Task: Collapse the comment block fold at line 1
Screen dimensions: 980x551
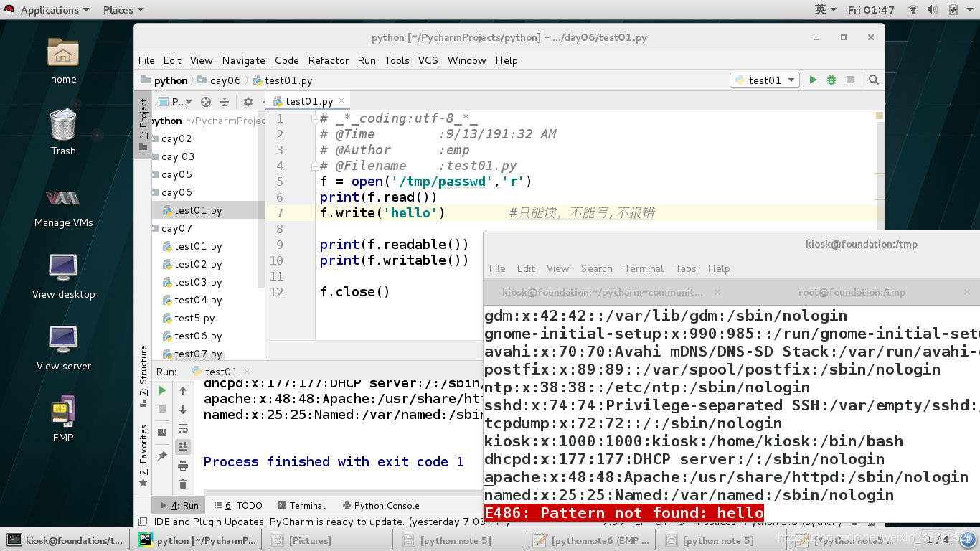Action: point(314,118)
